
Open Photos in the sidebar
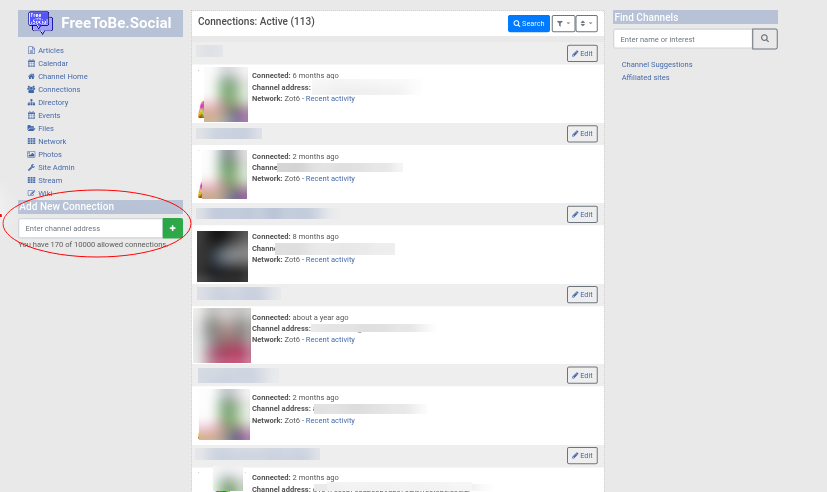[x=50, y=155]
